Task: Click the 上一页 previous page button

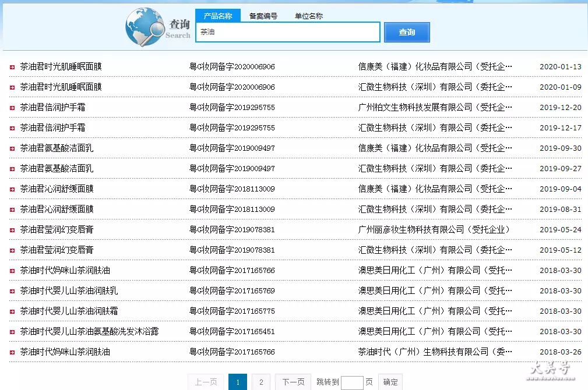Action: pyautogui.click(x=206, y=382)
